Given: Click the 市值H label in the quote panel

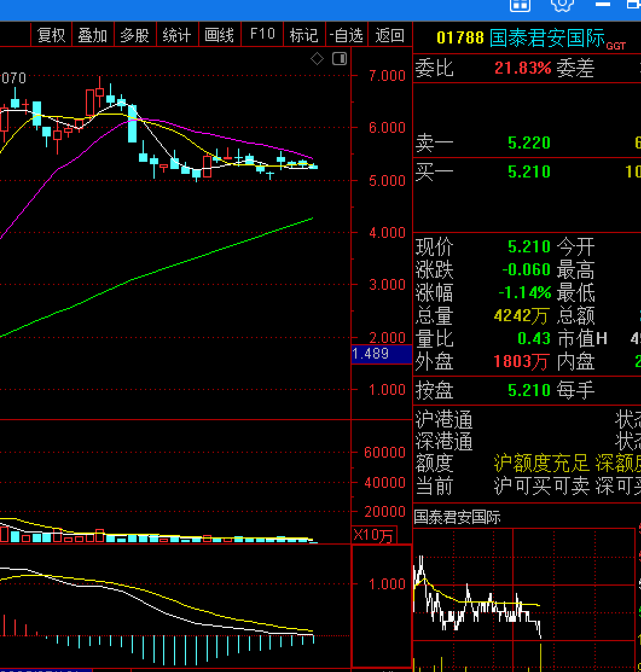Looking at the screenshot, I should 582,339.
